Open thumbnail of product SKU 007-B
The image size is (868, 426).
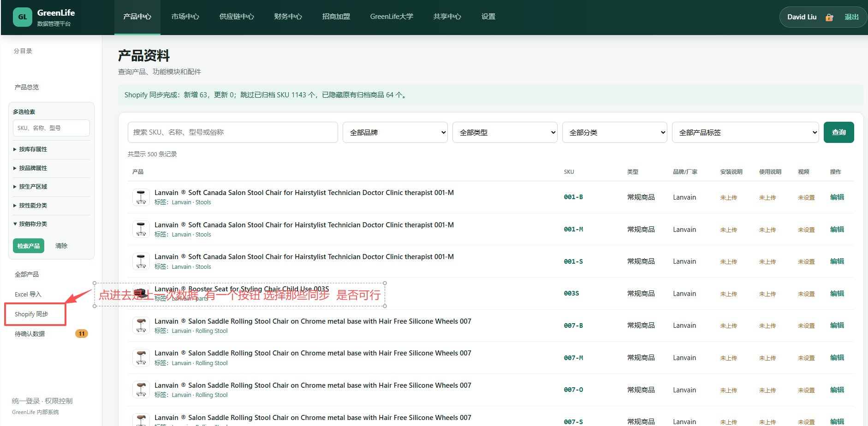tap(141, 325)
